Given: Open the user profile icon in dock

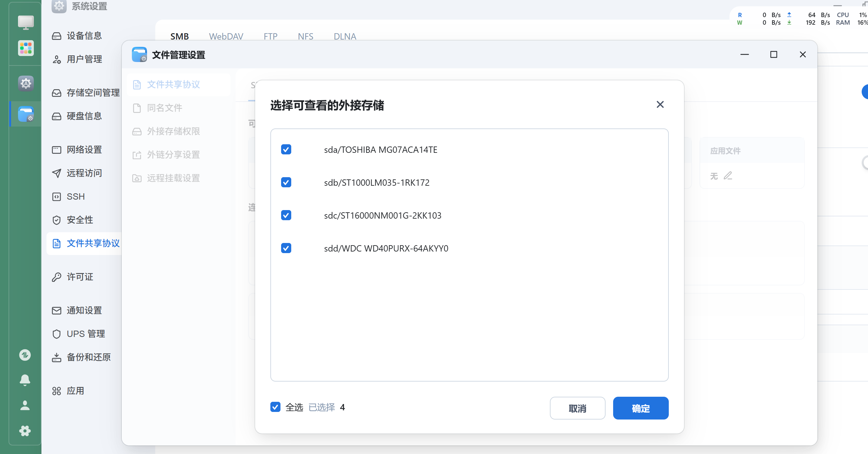Looking at the screenshot, I should pos(25,406).
